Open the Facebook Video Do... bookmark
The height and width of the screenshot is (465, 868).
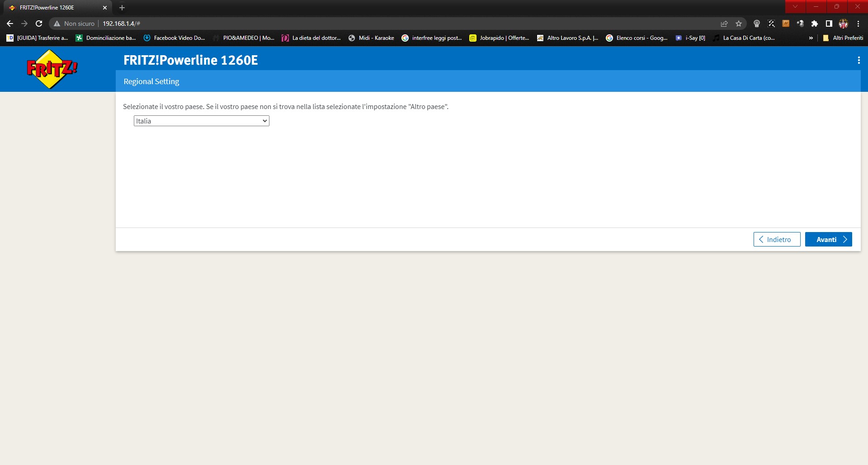click(174, 38)
